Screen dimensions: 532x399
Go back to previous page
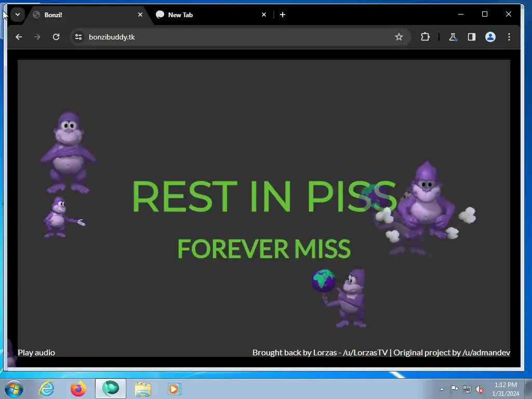[19, 37]
